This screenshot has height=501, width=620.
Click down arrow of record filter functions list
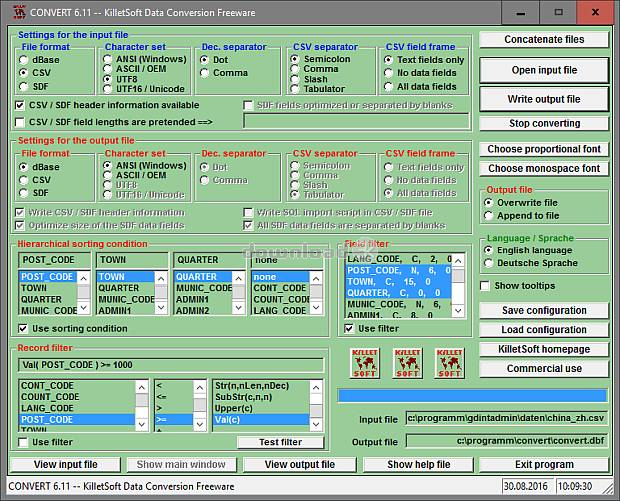tap(316, 424)
